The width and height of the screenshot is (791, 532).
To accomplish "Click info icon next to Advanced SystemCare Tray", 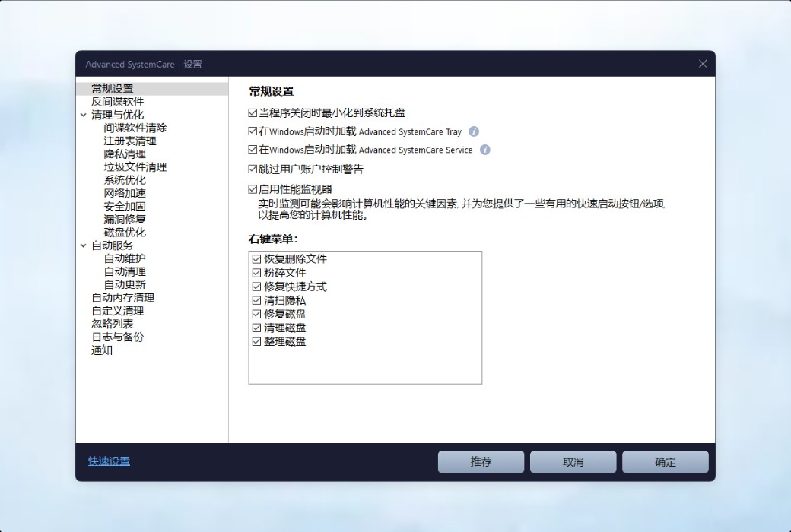I will 474,131.
